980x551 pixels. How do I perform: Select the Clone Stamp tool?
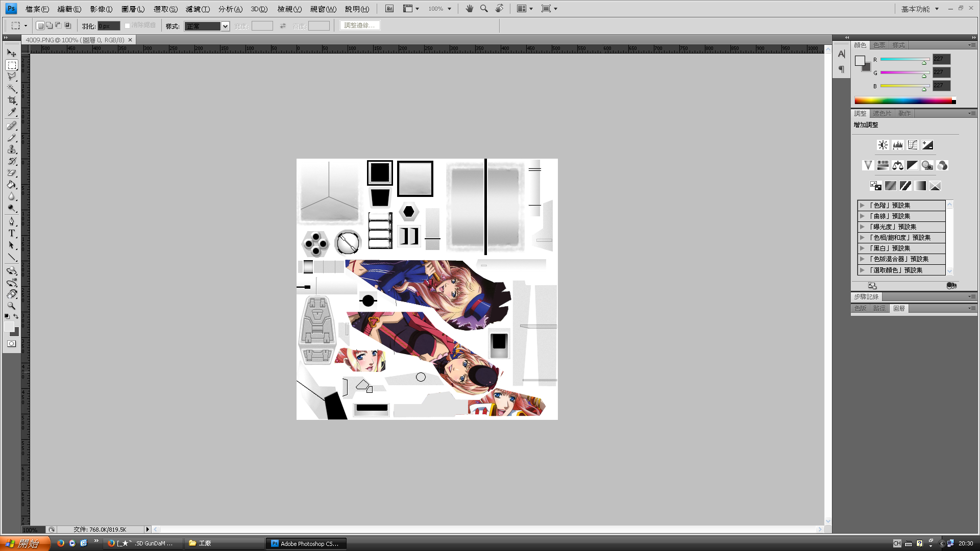12,149
